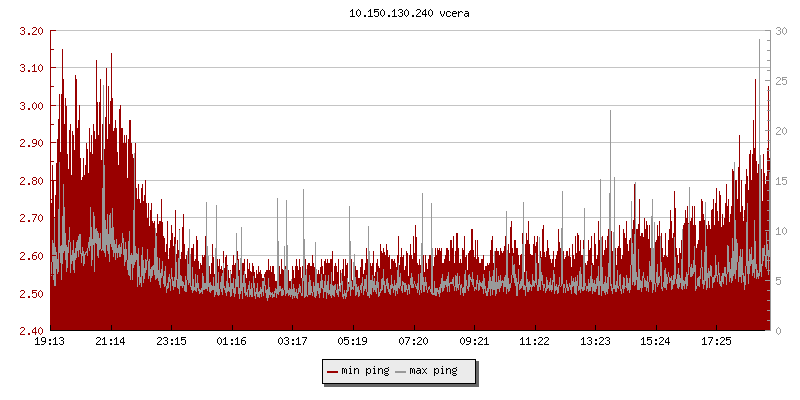
Task: Select the 15 value on right axis
Action: click(x=781, y=181)
